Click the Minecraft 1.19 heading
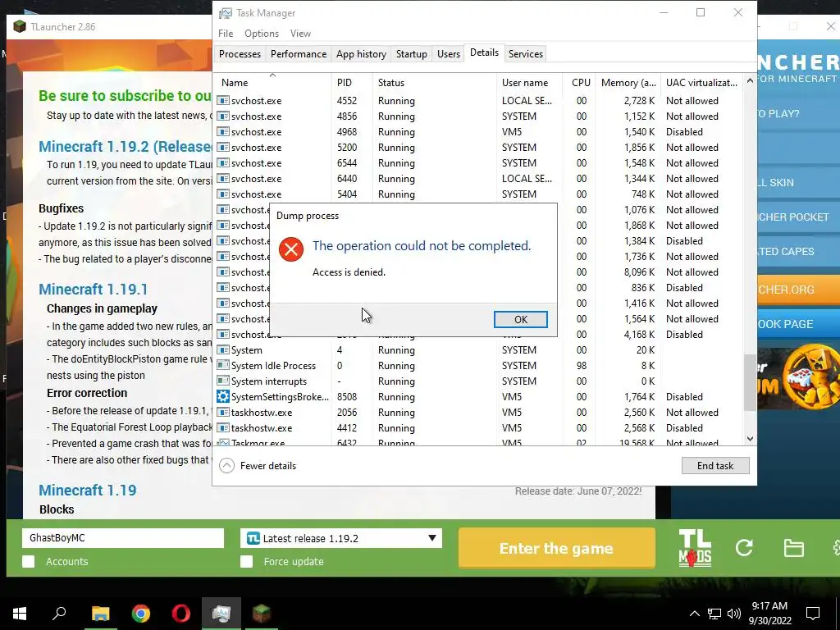 click(x=87, y=491)
